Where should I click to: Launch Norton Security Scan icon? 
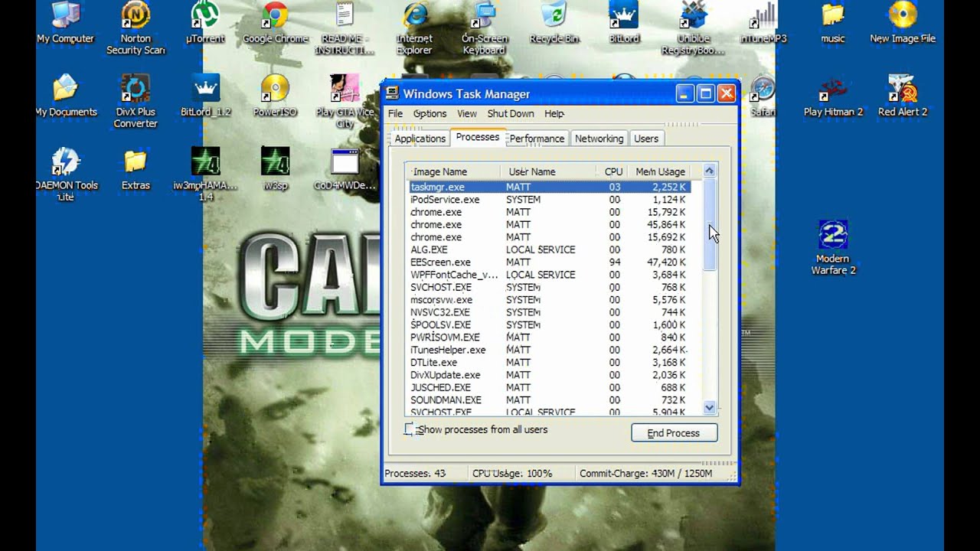point(136,28)
